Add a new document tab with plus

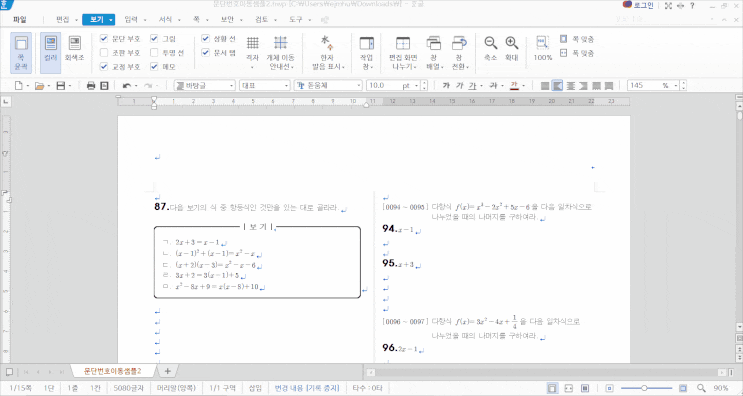(167, 371)
